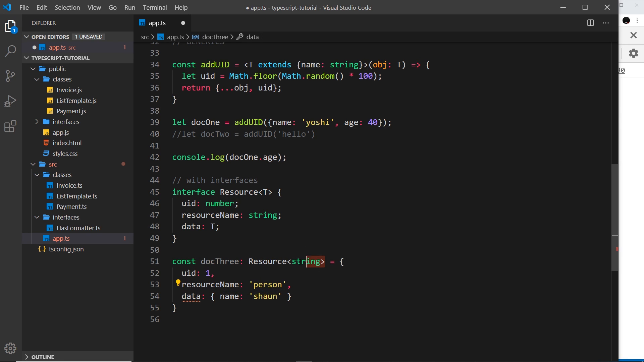Click the unsaved dot on app.ts tab
The image size is (644, 362).
coord(183,23)
